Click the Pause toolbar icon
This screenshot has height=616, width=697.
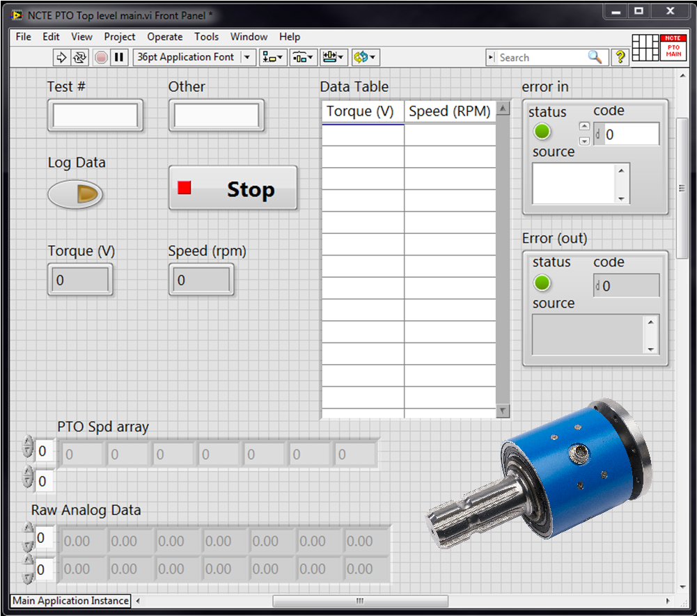click(119, 58)
